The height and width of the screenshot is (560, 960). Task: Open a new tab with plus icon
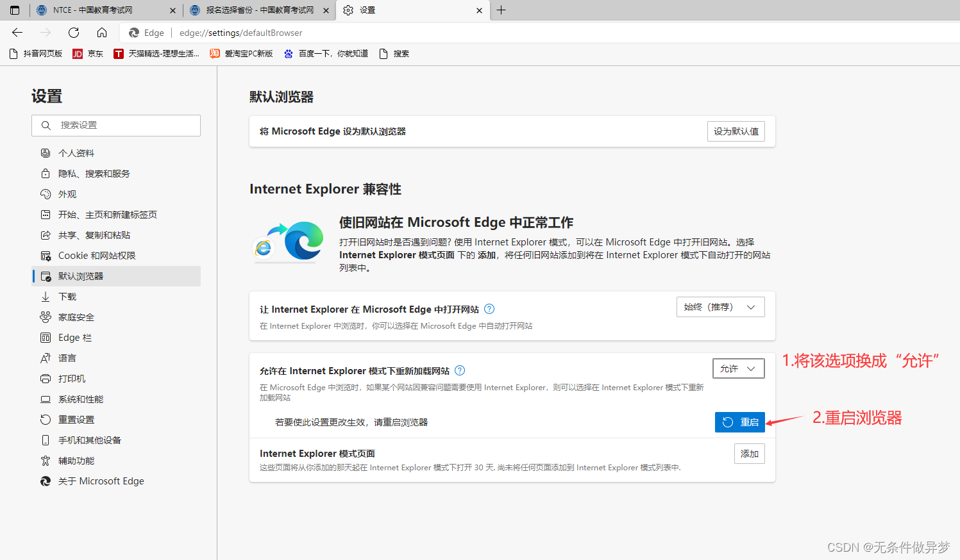tap(501, 10)
